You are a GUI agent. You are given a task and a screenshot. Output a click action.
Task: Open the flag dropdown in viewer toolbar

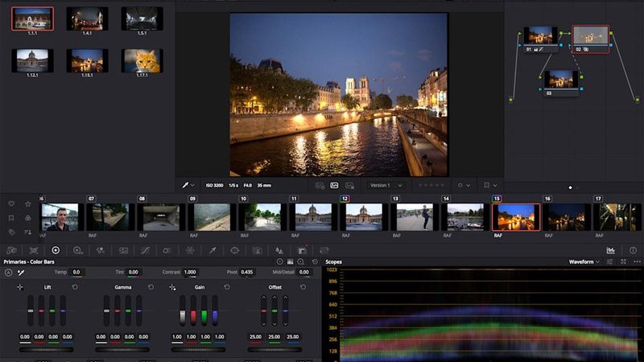[490, 186]
